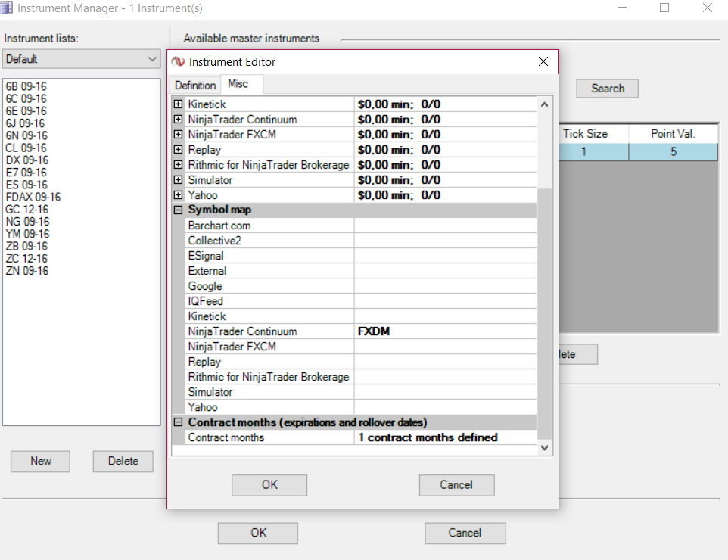
Task: Select FDAX 09-16 in instrument list
Action: pos(33,198)
